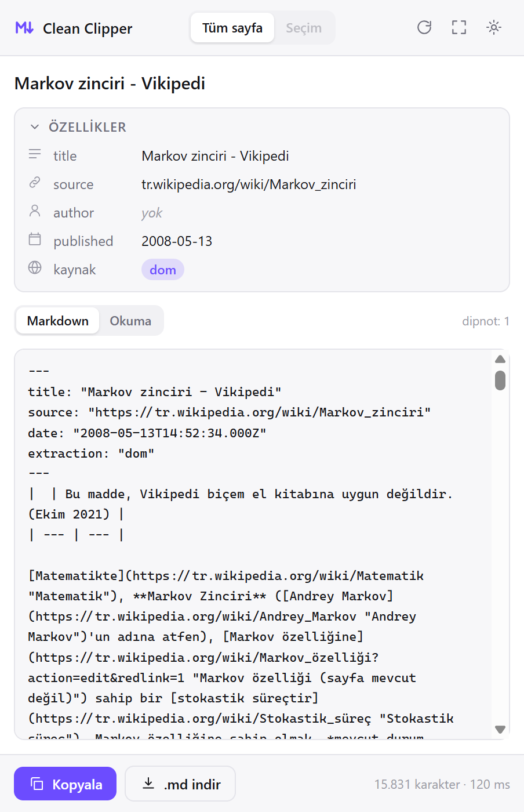Click the author value yok

pos(152,213)
